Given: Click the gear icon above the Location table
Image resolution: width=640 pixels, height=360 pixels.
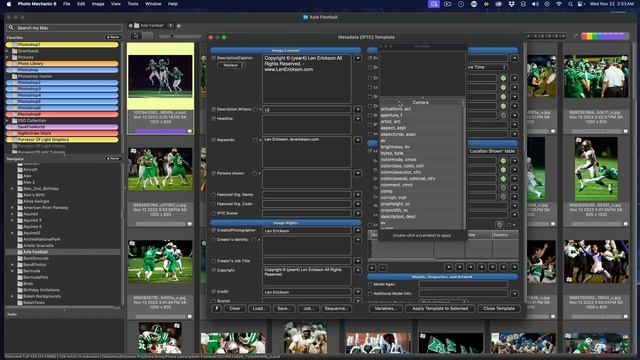Looking at the screenshot, I should (x=500, y=225).
